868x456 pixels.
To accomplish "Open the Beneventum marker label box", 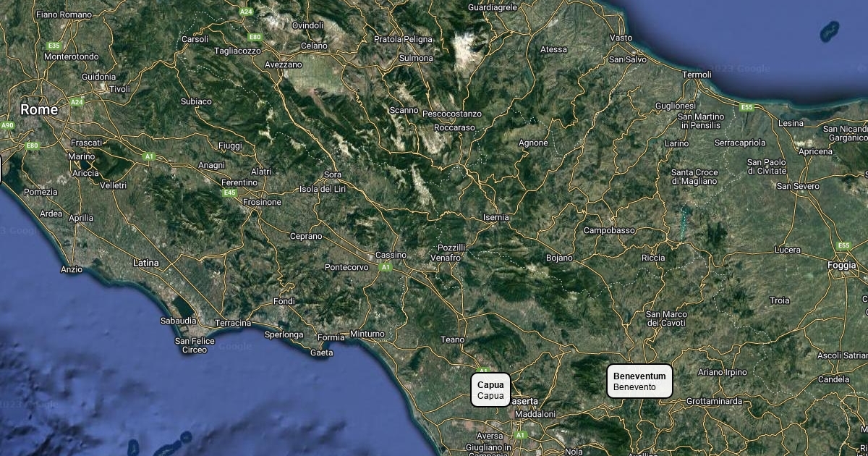I will (x=639, y=381).
